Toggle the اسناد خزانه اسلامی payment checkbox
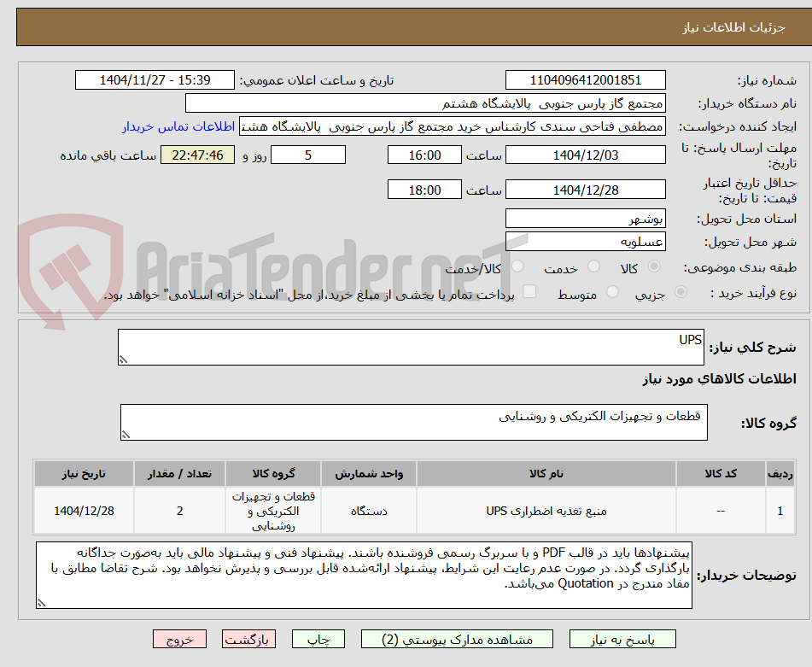The height and width of the screenshot is (667, 812). click(529, 291)
